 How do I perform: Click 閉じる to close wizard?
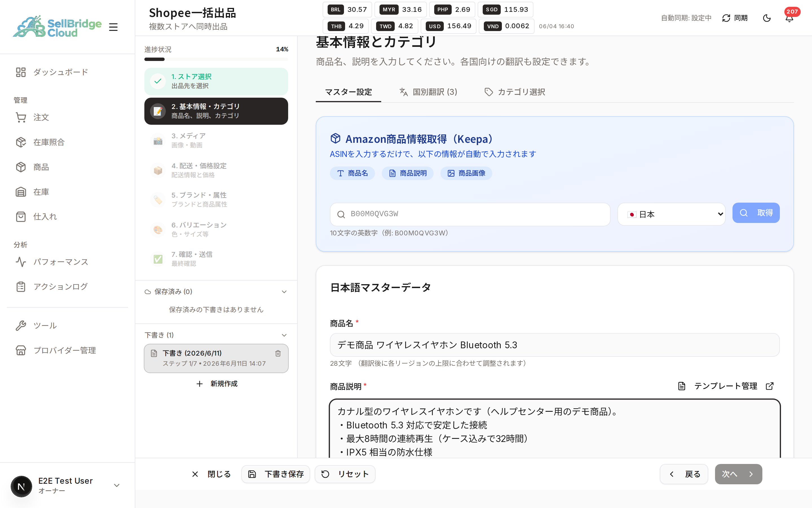click(211, 474)
